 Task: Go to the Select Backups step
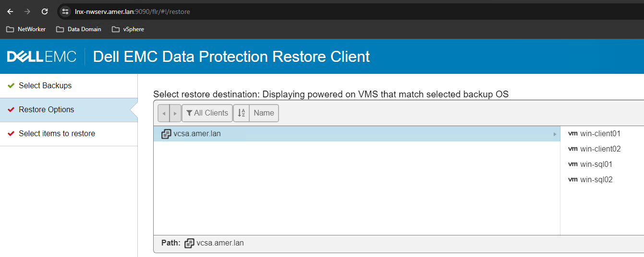point(45,86)
